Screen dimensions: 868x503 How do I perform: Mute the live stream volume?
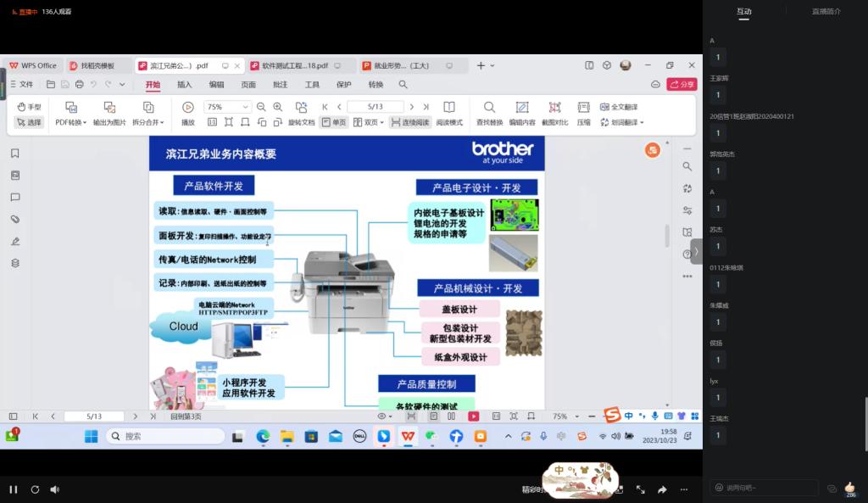pos(55,489)
